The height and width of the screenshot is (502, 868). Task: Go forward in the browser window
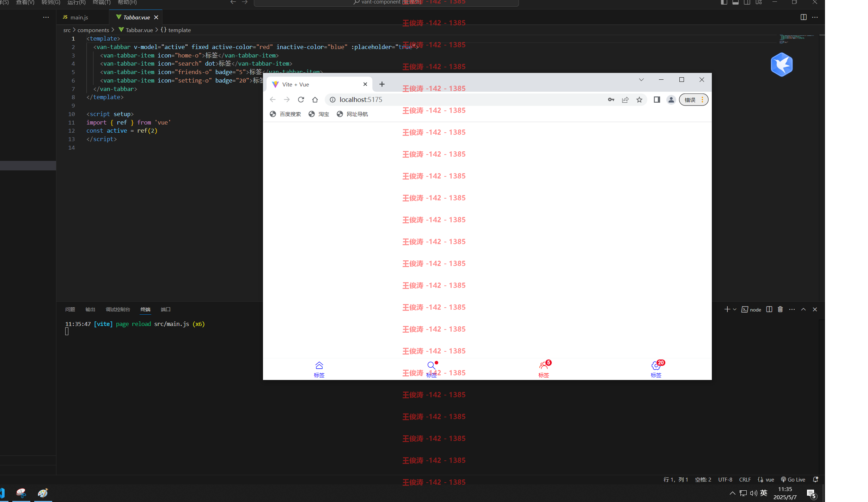(287, 100)
